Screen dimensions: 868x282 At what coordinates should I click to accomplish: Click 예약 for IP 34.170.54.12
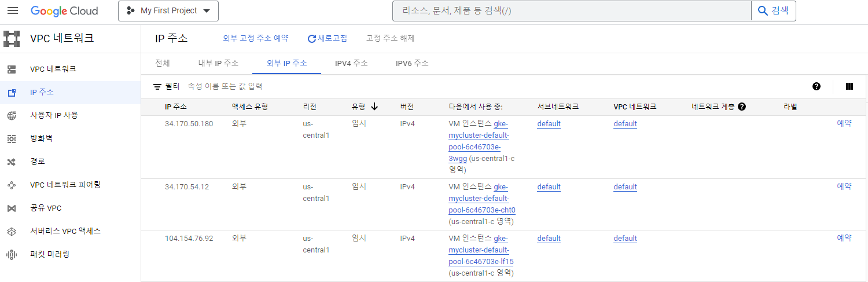[x=844, y=186]
